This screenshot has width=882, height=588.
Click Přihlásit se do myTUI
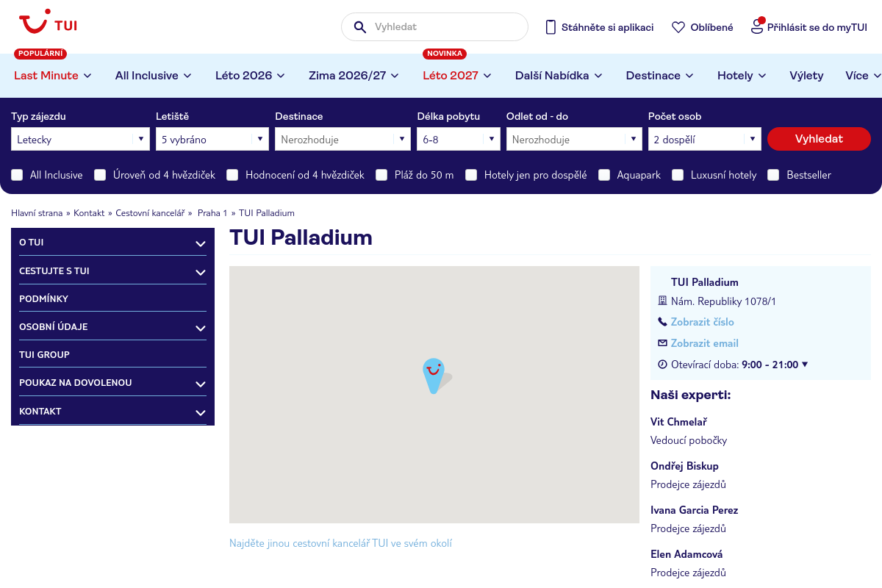click(x=817, y=27)
